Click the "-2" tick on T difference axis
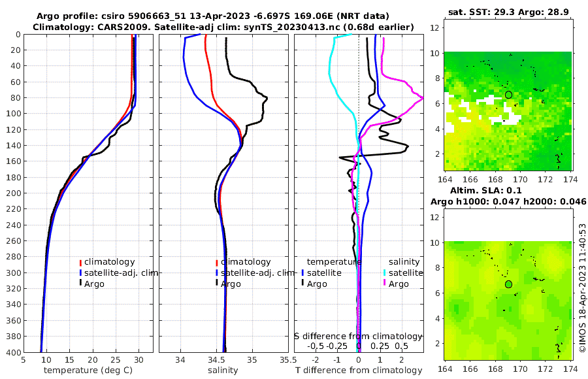 pyautogui.click(x=315, y=360)
